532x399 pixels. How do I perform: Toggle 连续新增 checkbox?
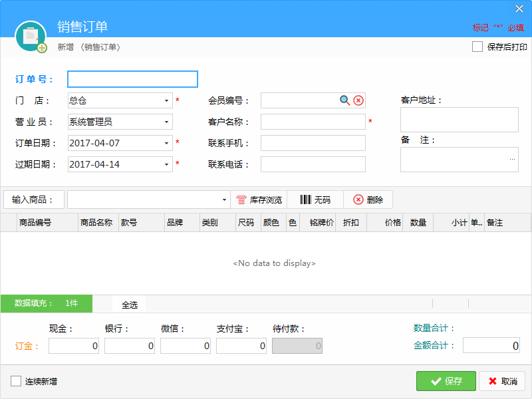pos(16,381)
